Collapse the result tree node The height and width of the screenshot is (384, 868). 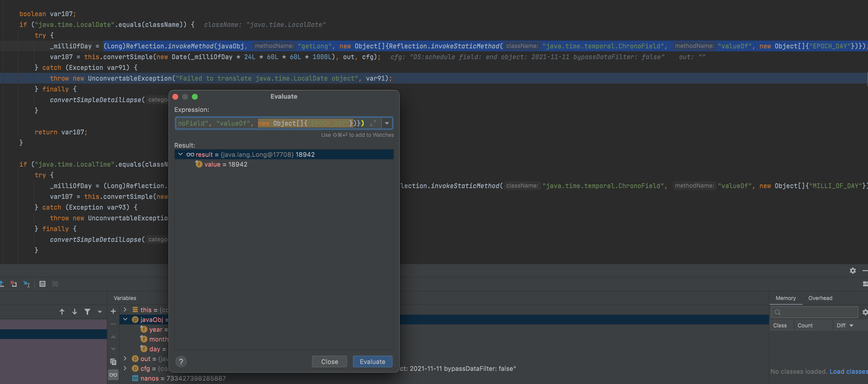point(180,154)
